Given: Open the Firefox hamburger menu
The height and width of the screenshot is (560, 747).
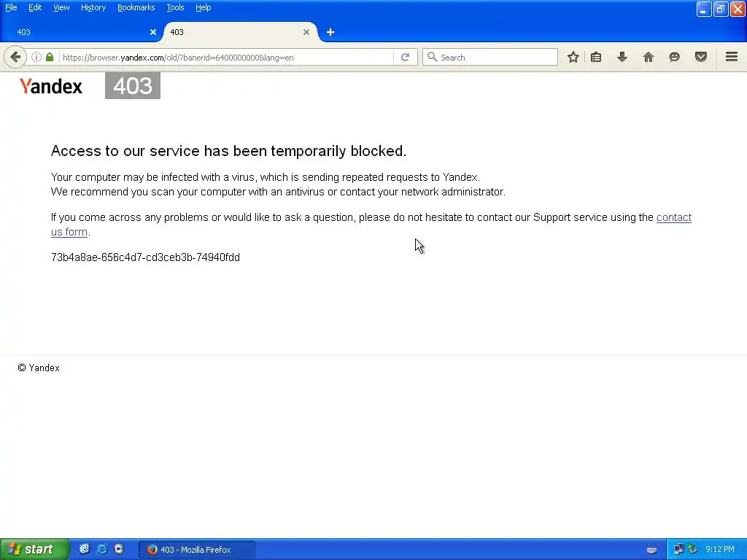Looking at the screenshot, I should coord(732,57).
